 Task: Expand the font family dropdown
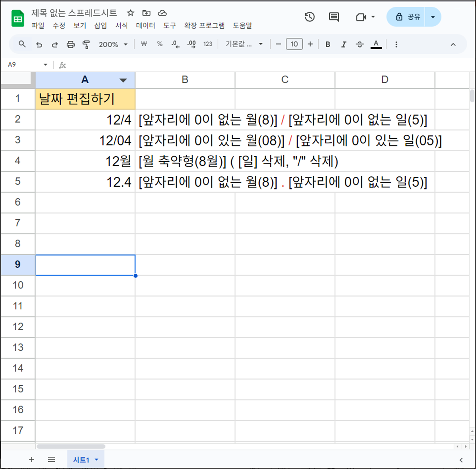pyautogui.click(x=244, y=44)
